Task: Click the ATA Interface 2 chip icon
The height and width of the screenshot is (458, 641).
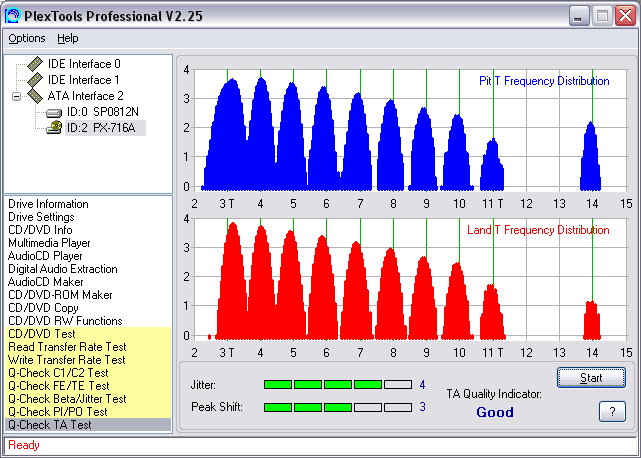Action: (35, 96)
